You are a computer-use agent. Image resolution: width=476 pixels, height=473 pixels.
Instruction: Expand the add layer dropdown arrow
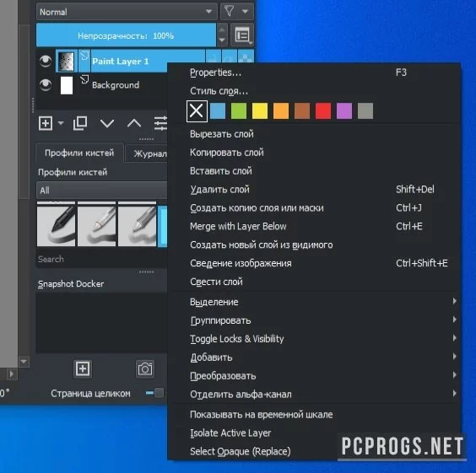coord(61,123)
